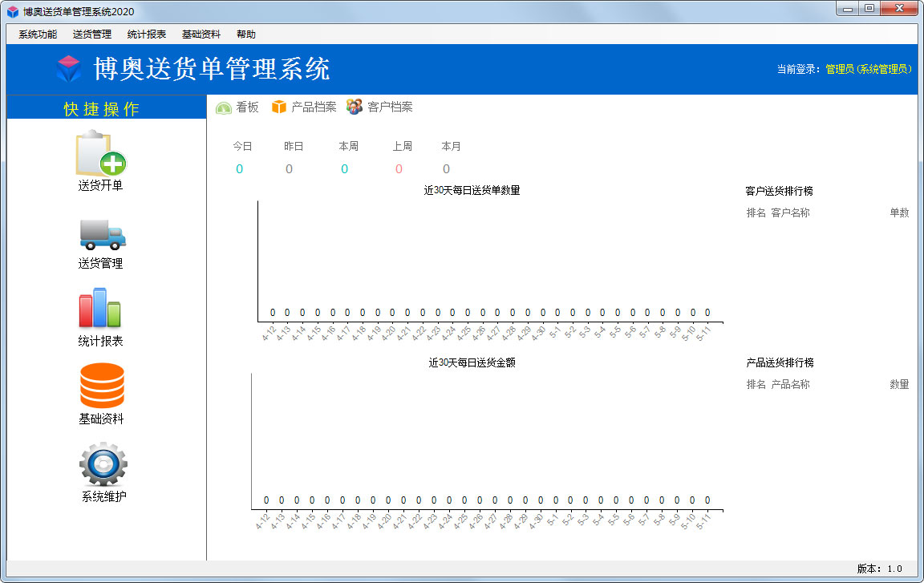
Task: Open the 送货管理 truck icon
Action: pos(103,234)
